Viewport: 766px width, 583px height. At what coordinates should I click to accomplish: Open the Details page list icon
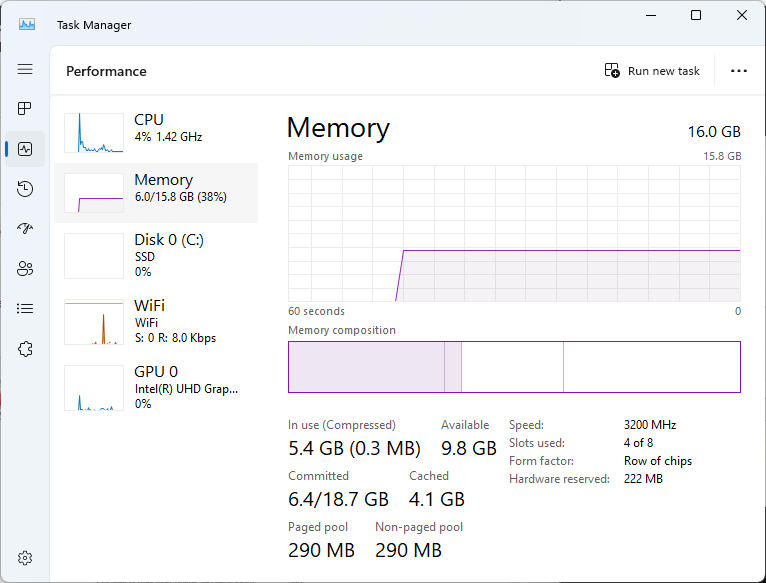coord(25,308)
